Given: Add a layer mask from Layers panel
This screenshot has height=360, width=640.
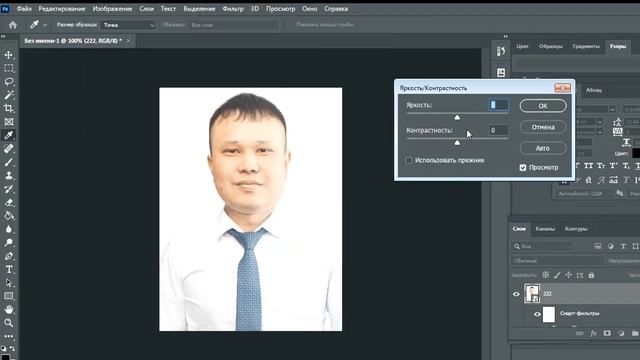Looking at the screenshot, I should pos(607,333).
